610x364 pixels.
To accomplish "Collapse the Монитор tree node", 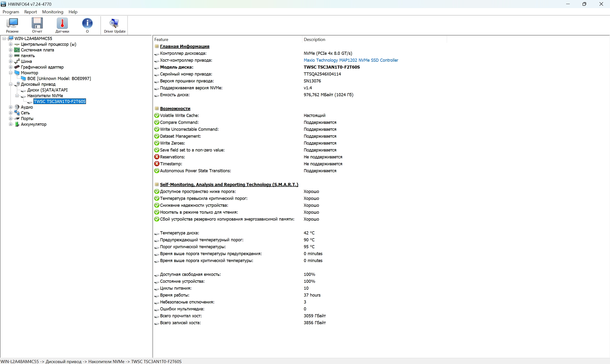I will point(10,73).
